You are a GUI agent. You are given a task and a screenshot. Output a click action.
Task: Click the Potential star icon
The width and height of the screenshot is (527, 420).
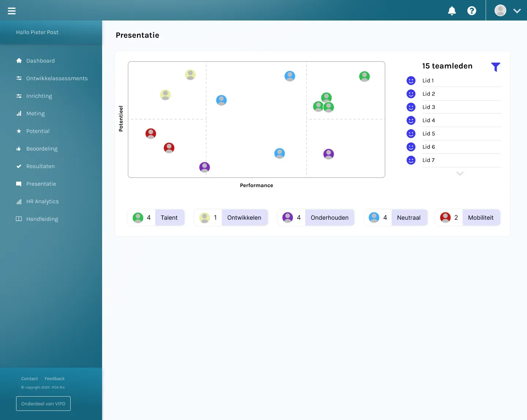(19, 131)
